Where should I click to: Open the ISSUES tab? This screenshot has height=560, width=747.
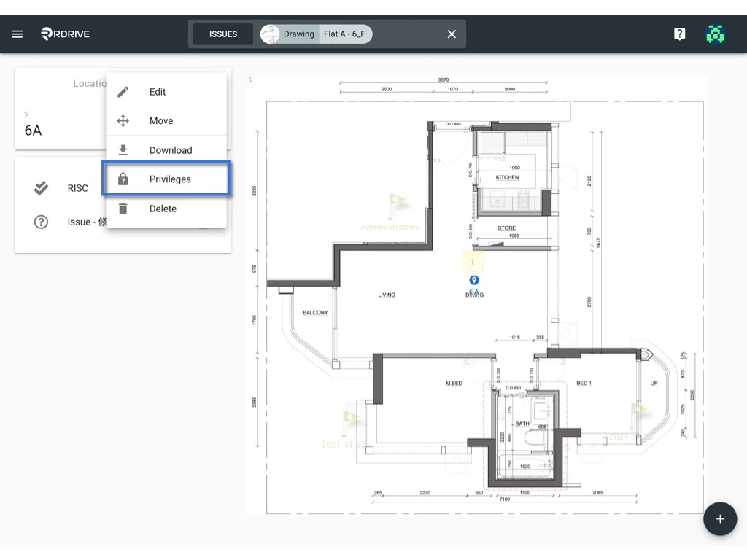point(223,34)
